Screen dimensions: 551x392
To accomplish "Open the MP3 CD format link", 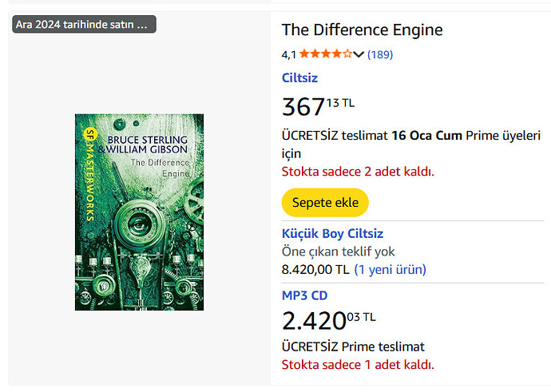I will click(304, 295).
